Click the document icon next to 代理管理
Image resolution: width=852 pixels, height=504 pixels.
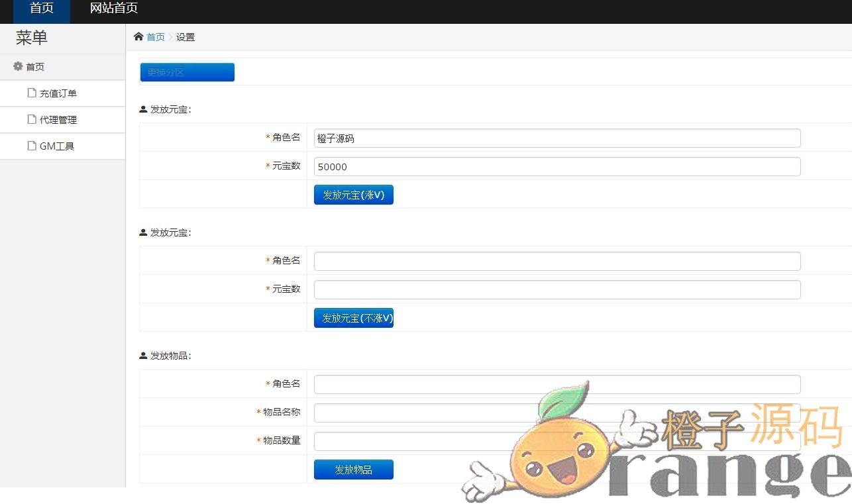[x=31, y=119]
